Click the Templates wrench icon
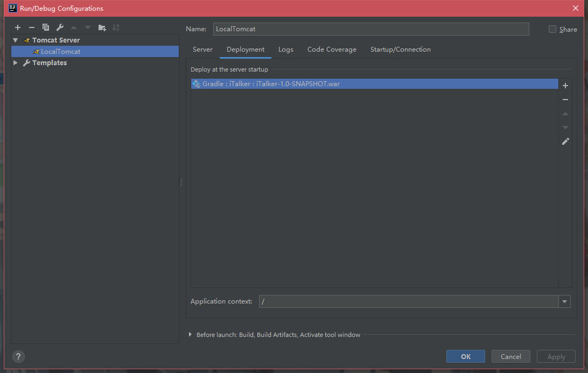 (x=26, y=63)
